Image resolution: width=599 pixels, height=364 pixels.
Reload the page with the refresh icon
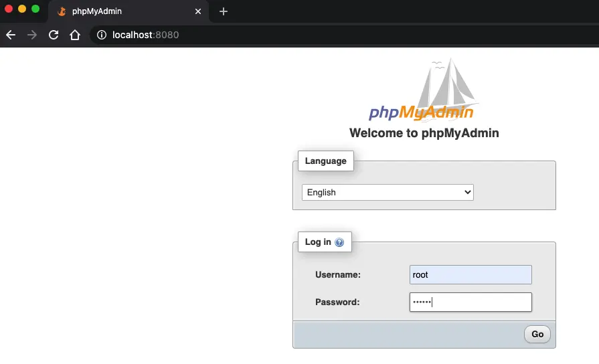click(x=54, y=35)
